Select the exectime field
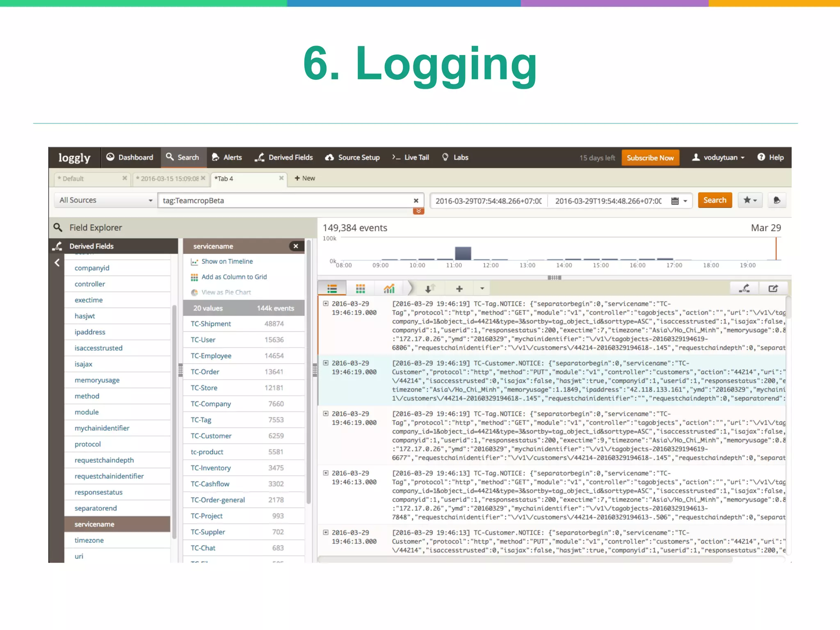Screen dimensions: 840x630 pos(117,300)
